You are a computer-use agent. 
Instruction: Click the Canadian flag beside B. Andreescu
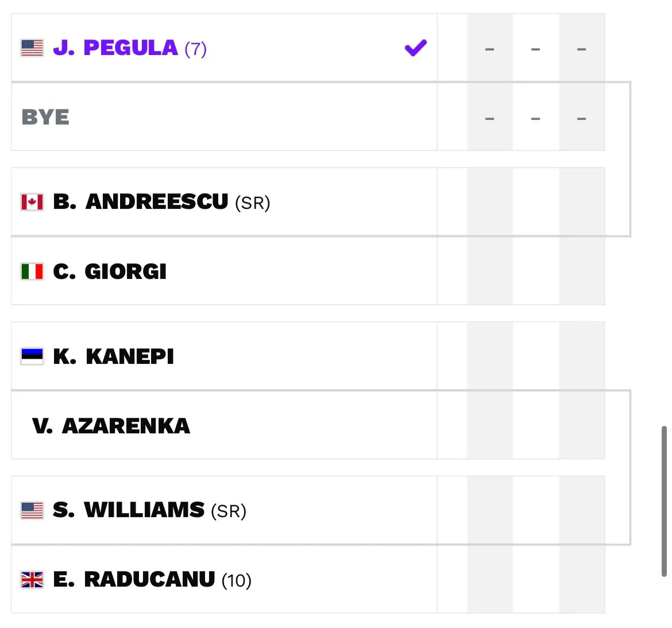click(32, 202)
